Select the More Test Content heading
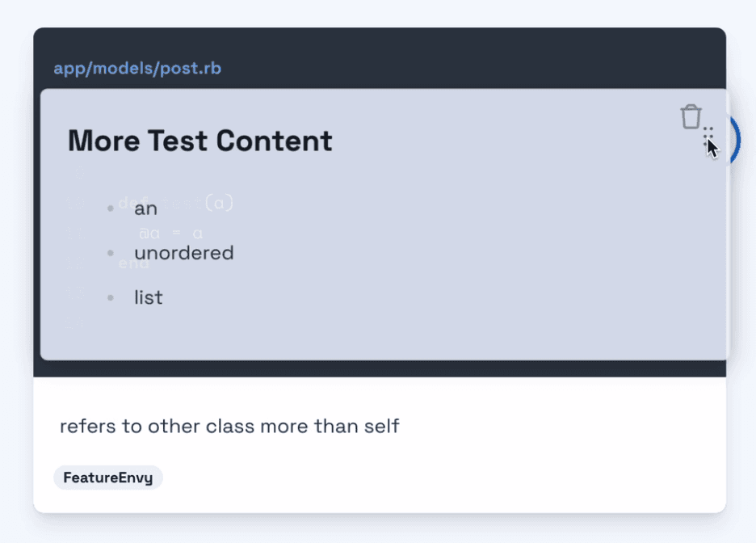The height and width of the screenshot is (543, 756). click(x=199, y=141)
